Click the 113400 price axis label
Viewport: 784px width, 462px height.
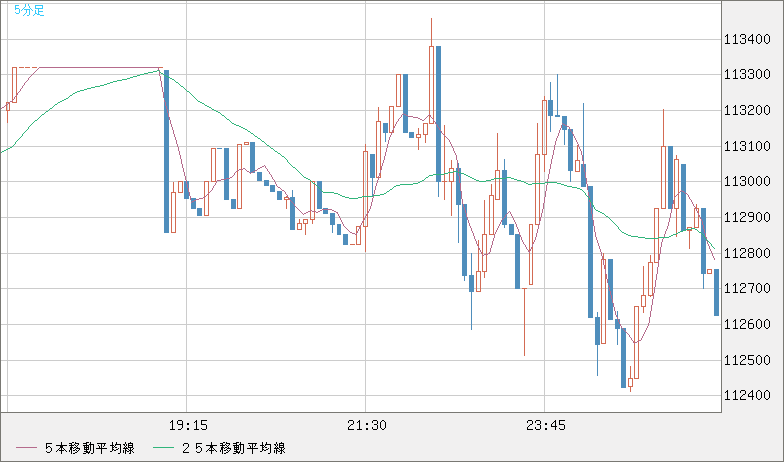[747, 39]
